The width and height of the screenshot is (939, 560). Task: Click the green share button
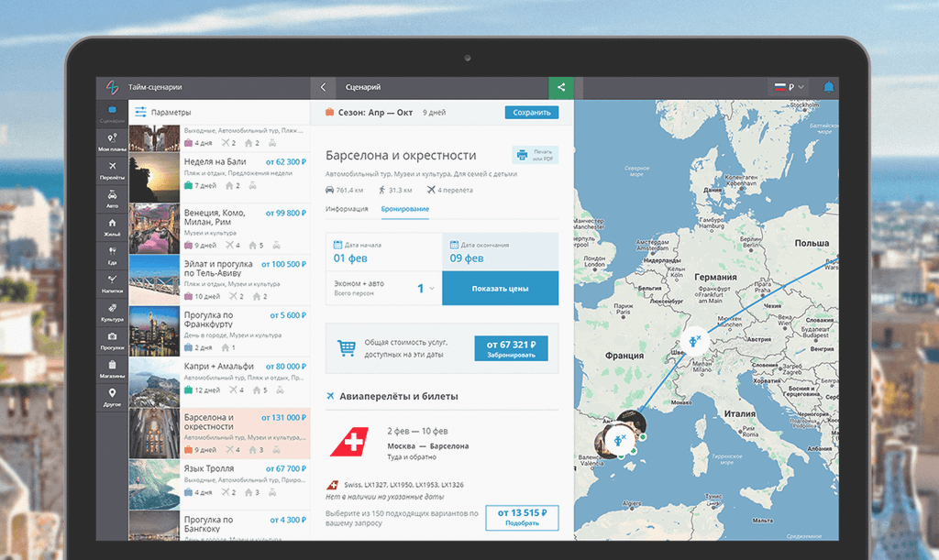point(561,87)
